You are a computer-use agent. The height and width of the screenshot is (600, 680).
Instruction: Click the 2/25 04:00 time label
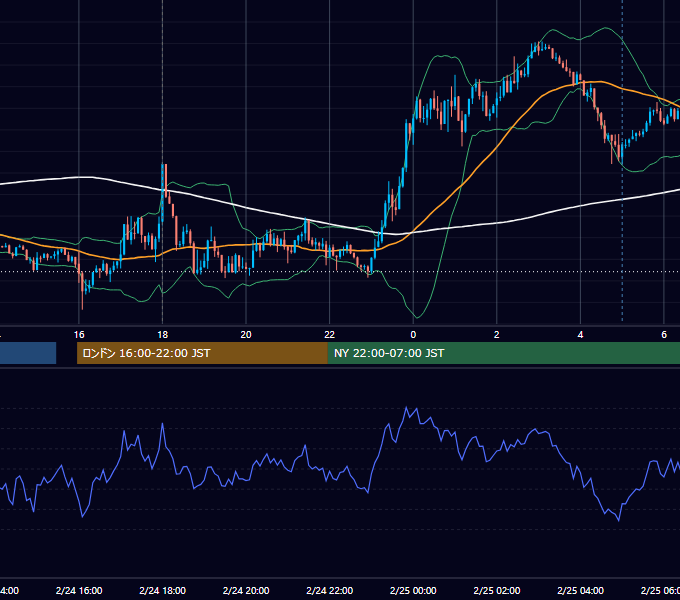click(580, 591)
